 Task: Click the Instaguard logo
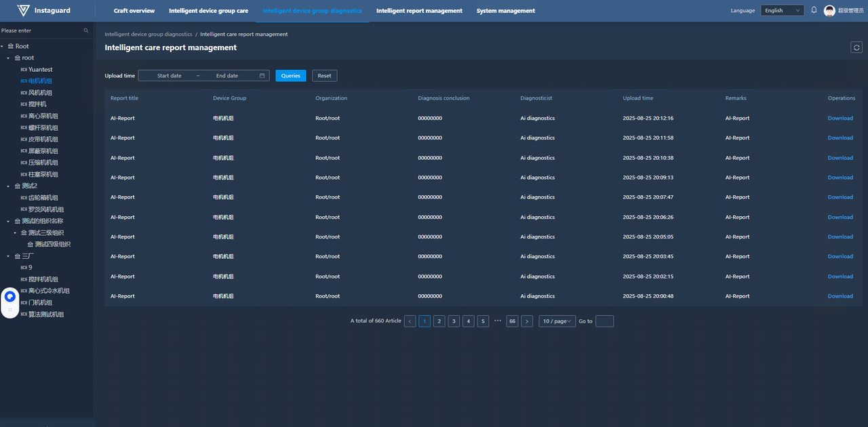click(43, 11)
